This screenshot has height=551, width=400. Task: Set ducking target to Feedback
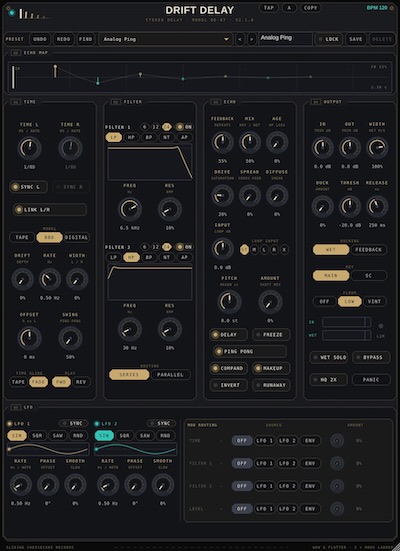[368, 250]
